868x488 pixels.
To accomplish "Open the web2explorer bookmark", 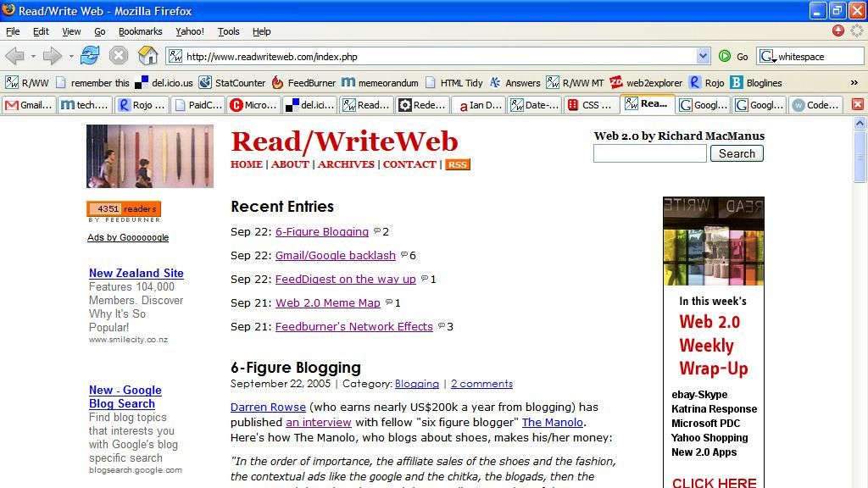I will [646, 83].
